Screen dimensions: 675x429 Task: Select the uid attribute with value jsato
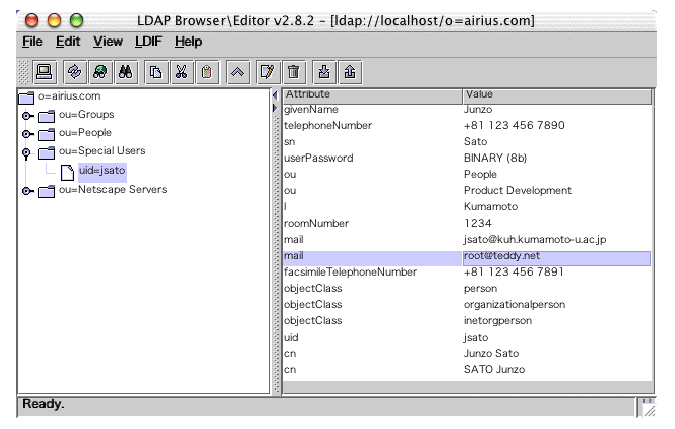click(467, 337)
